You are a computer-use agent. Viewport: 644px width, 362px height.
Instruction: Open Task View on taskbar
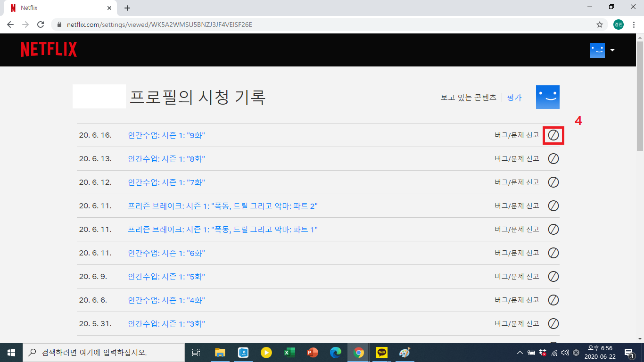point(197,352)
